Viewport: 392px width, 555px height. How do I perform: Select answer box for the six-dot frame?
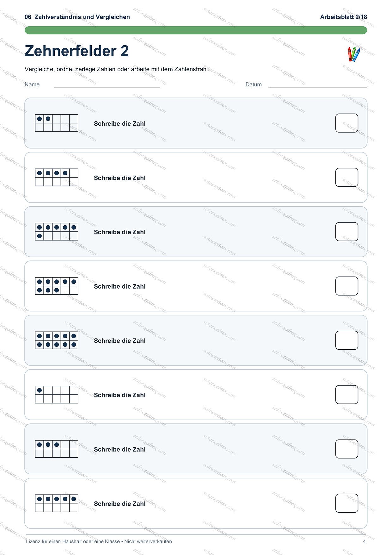pos(347,232)
